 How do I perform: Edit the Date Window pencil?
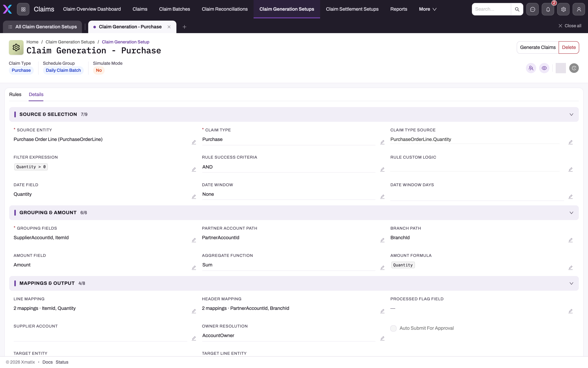tap(382, 197)
